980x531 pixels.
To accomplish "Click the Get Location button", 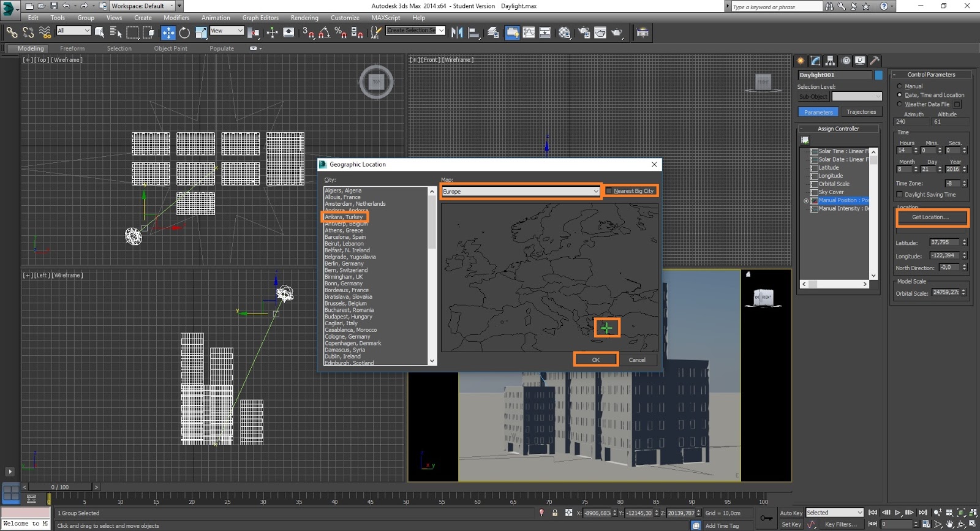I will 930,217.
